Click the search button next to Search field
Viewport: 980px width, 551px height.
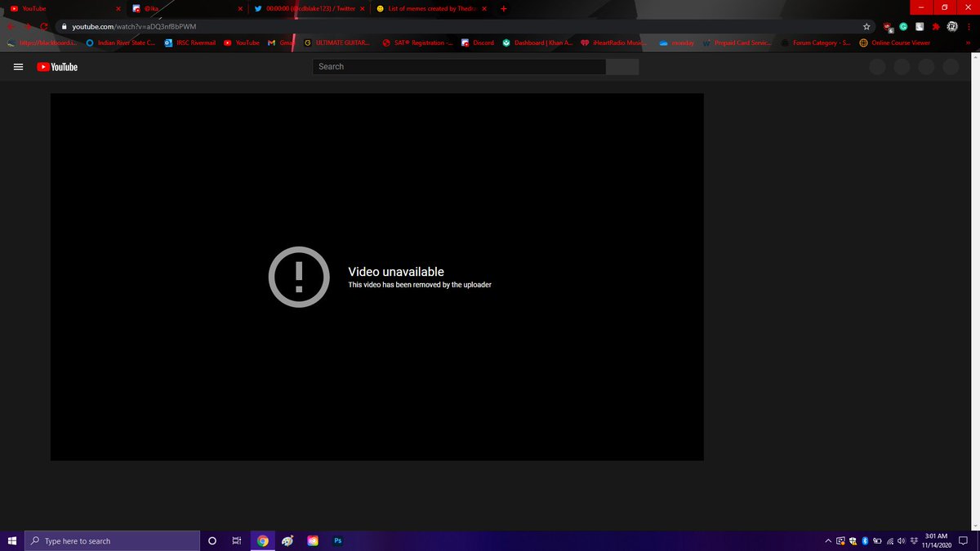(x=622, y=67)
